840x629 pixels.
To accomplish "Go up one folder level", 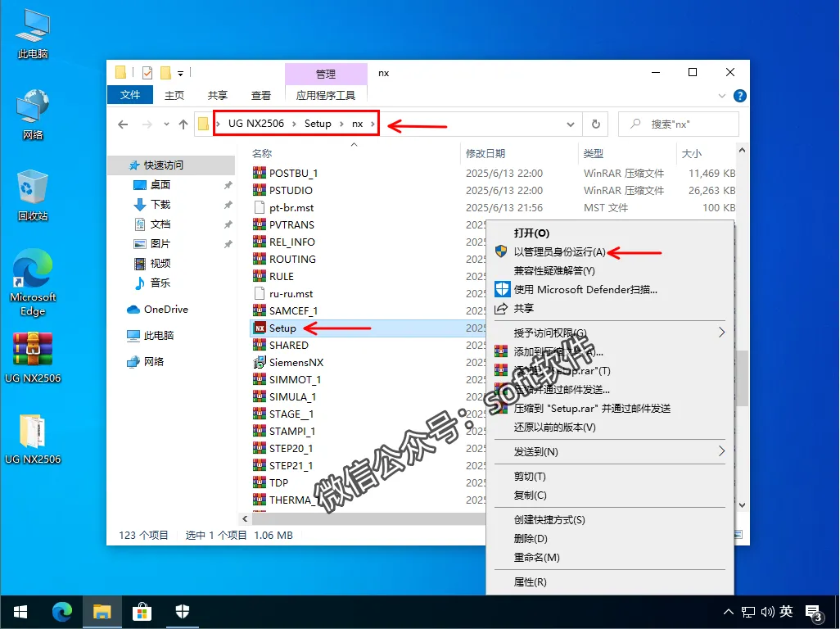I will 183,124.
